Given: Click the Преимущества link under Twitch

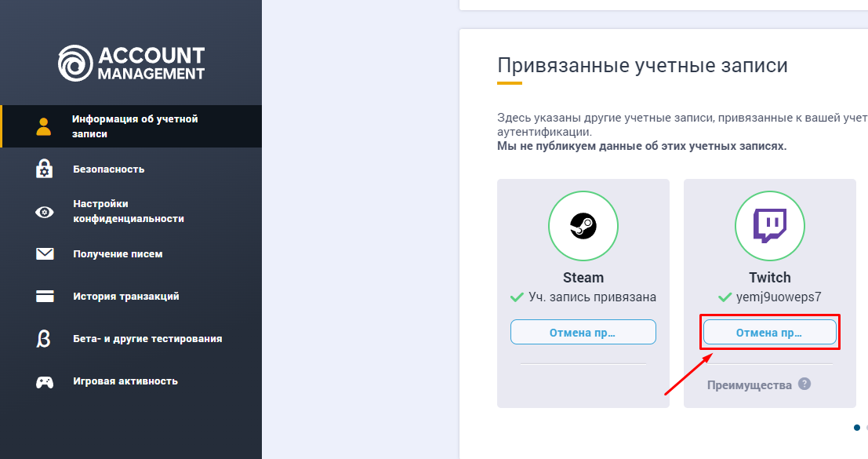Looking at the screenshot, I should click(750, 385).
